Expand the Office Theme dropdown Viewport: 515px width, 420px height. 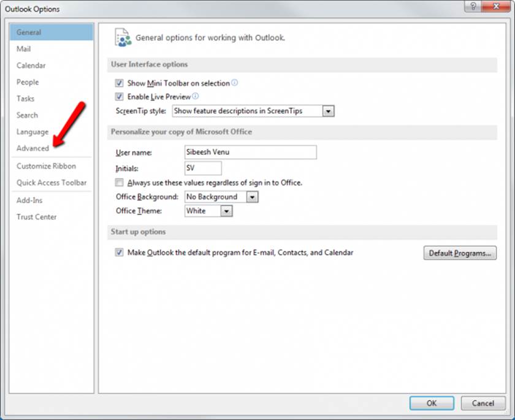tap(226, 211)
